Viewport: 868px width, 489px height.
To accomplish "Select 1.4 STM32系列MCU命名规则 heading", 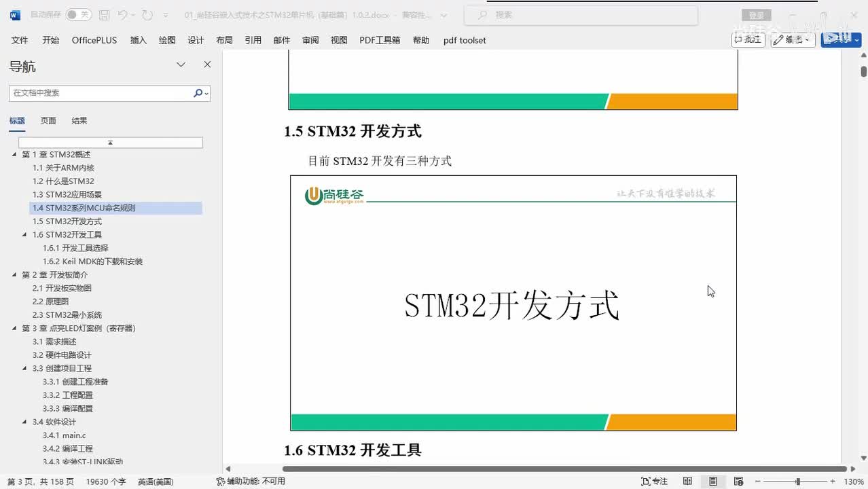I will coord(115,208).
